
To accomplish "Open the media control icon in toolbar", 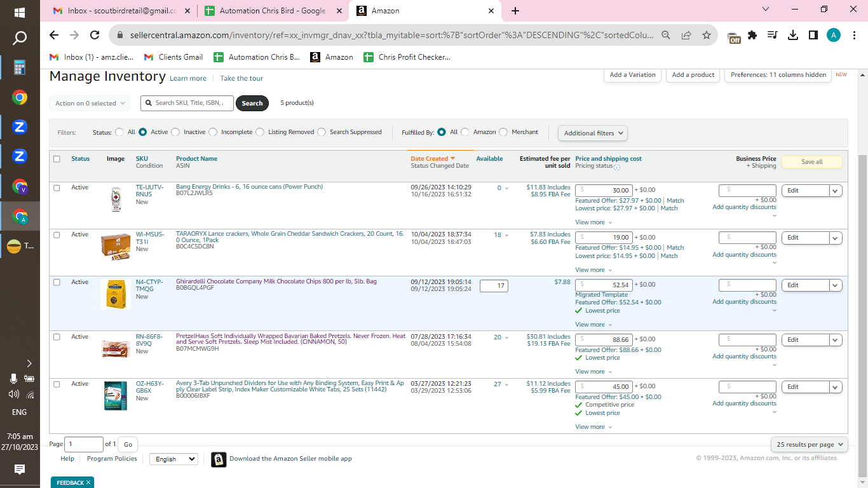I will [773, 36].
